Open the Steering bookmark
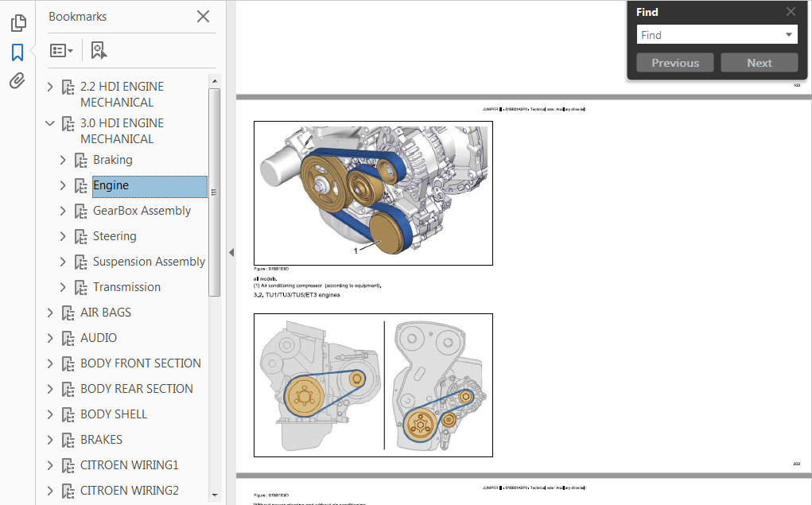This screenshot has height=505, width=812. pyautogui.click(x=115, y=236)
